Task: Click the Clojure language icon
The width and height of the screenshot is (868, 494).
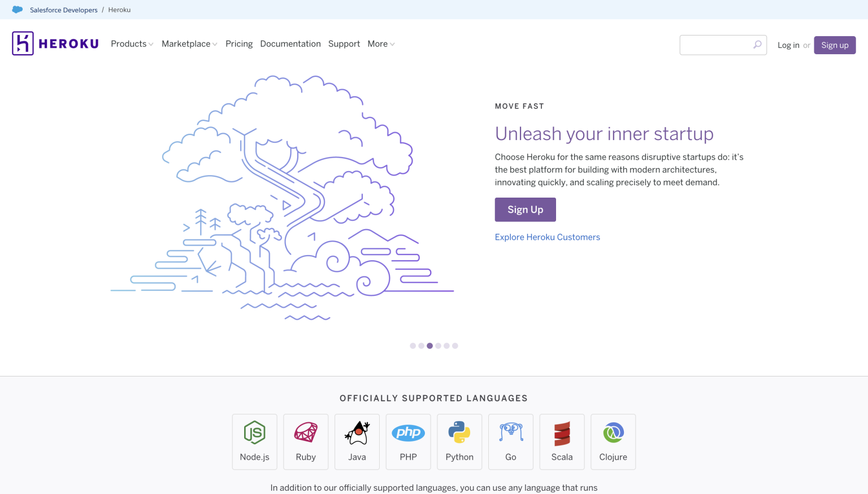Action: point(613,432)
